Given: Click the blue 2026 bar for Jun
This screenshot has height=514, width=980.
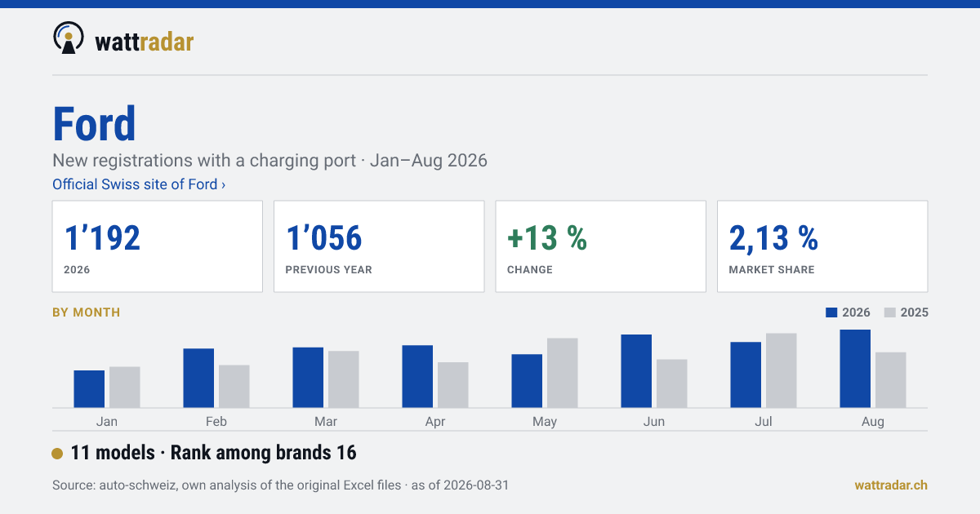Looking at the screenshot, I should tap(636, 371).
